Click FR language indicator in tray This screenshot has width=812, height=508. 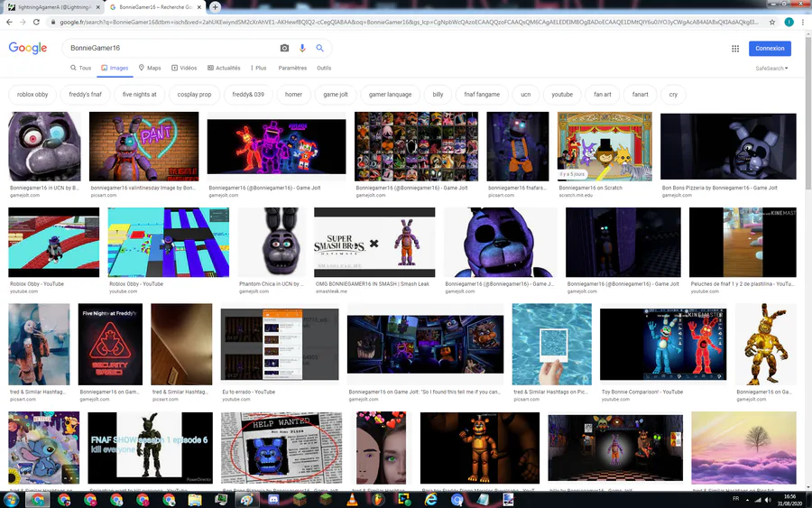tap(736, 499)
